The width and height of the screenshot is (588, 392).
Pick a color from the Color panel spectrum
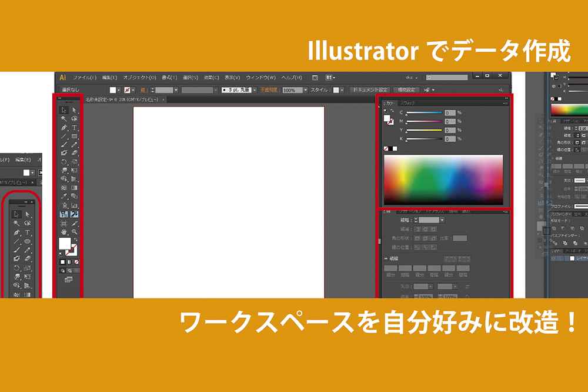[x=443, y=180]
